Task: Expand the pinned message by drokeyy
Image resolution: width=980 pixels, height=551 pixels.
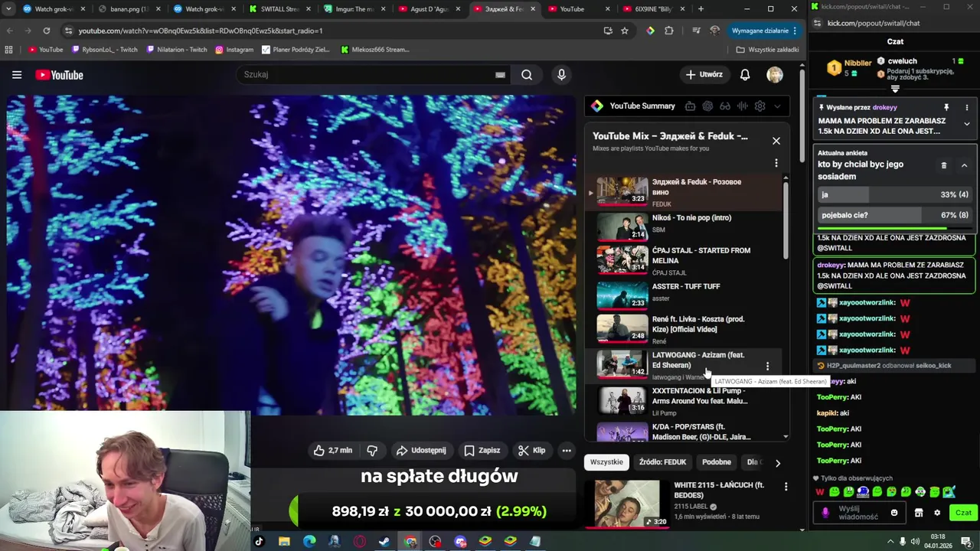Action: (966, 124)
